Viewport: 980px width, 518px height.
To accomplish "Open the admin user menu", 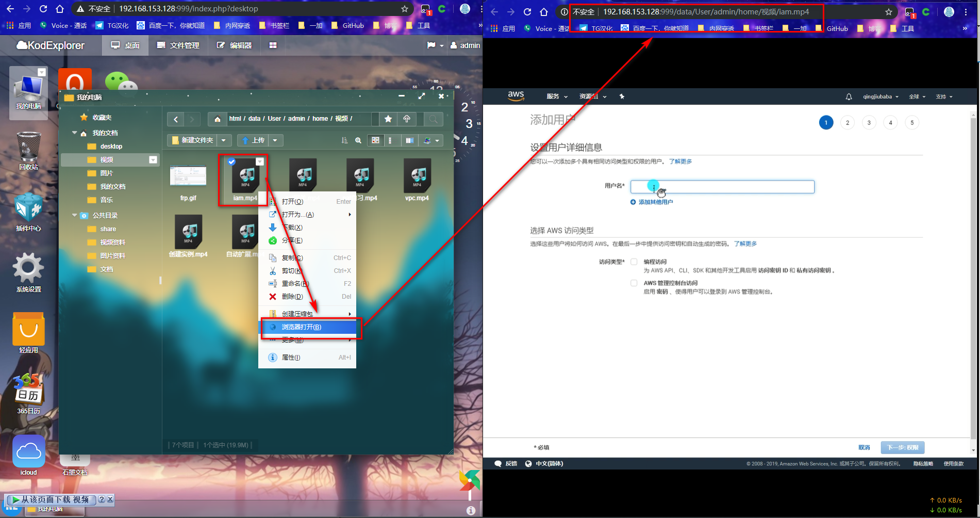I will [x=465, y=45].
